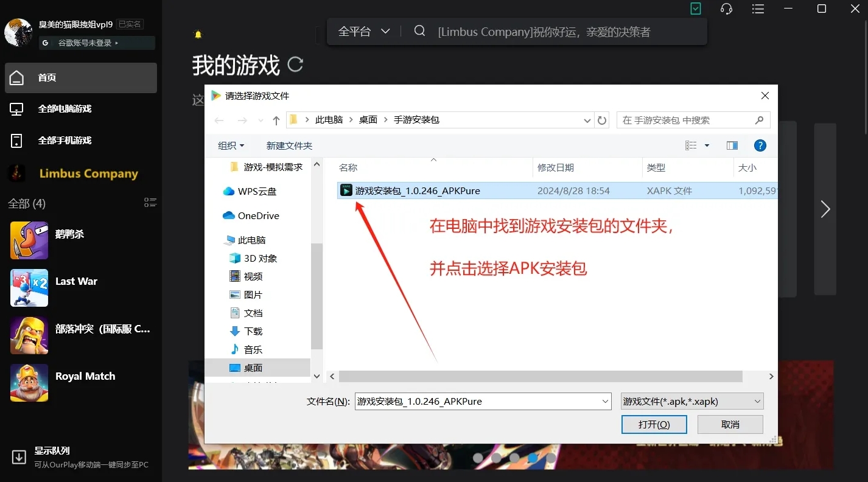Image resolution: width=868 pixels, height=482 pixels.
Task: Open the Last War game icon
Action: coord(29,288)
